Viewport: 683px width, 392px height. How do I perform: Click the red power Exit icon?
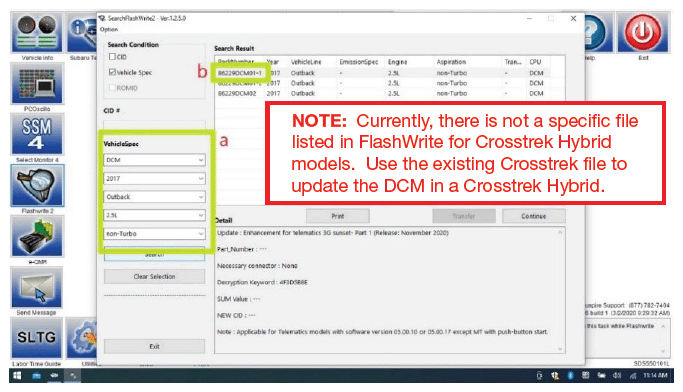coord(643,33)
